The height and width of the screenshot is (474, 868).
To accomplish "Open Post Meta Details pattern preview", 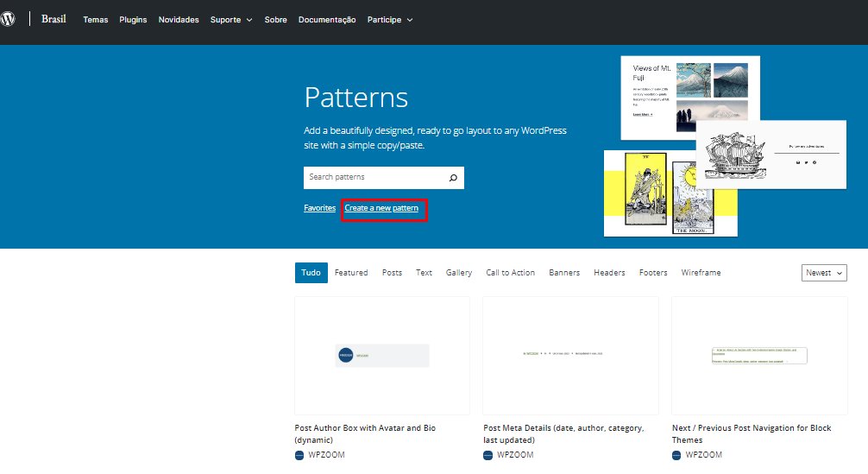I will [570, 356].
